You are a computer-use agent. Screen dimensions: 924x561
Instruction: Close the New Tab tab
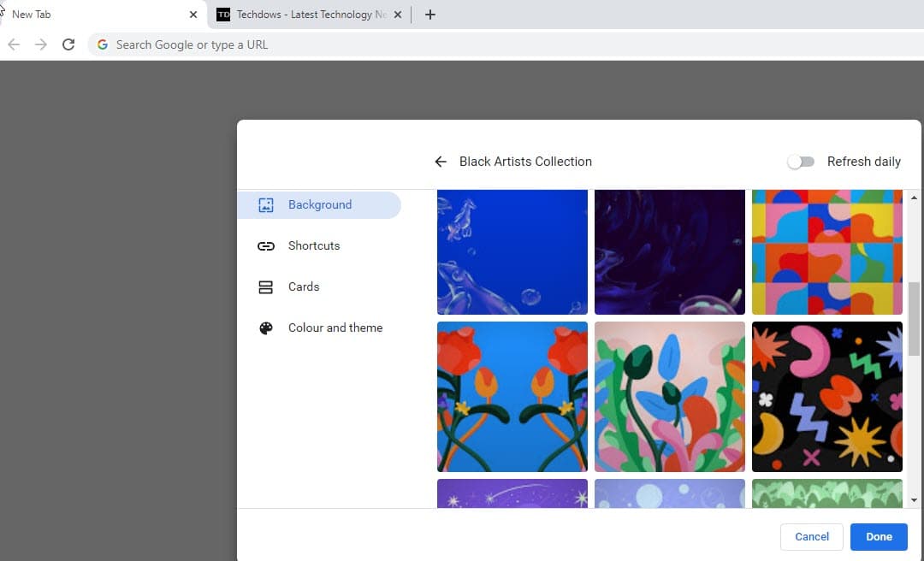click(193, 15)
